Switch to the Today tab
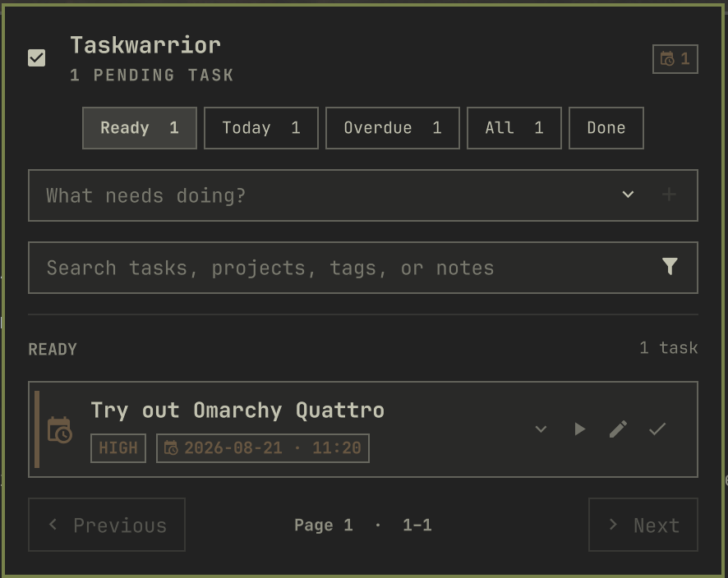 tap(261, 128)
